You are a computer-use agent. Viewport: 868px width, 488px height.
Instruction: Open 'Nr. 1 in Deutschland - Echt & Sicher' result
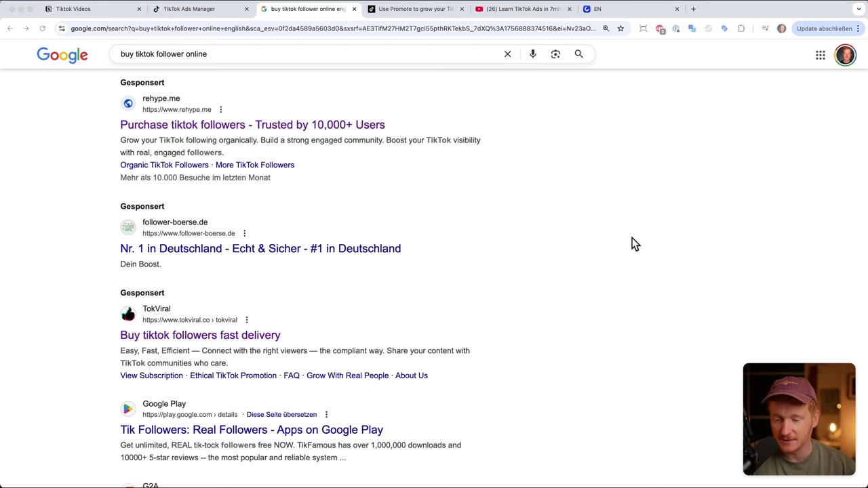click(x=260, y=249)
